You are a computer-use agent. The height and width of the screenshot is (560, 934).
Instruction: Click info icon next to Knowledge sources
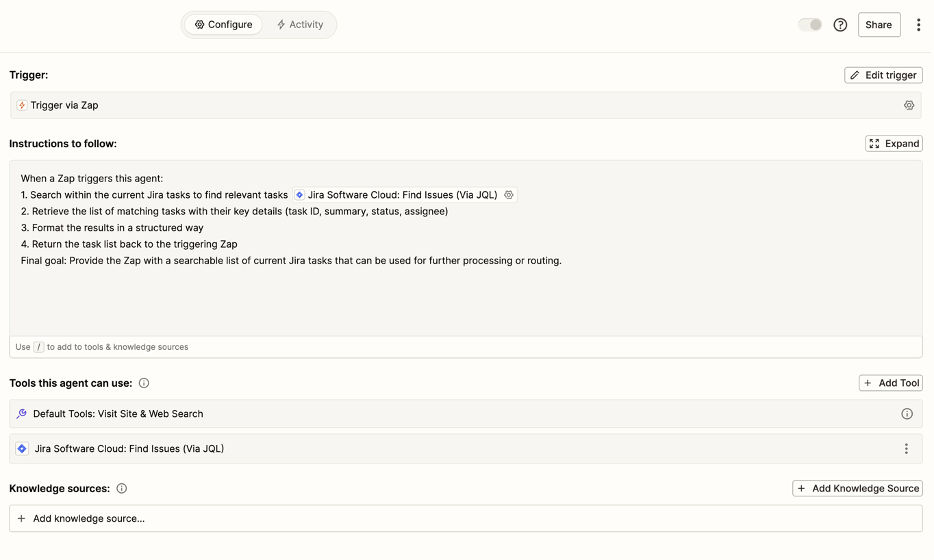[x=122, y=489]
